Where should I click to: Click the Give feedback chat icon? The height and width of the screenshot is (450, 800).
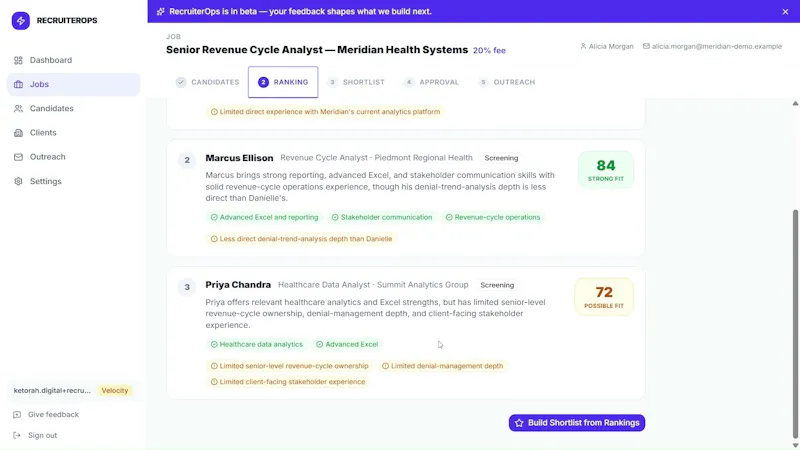(x=17, y=414)
